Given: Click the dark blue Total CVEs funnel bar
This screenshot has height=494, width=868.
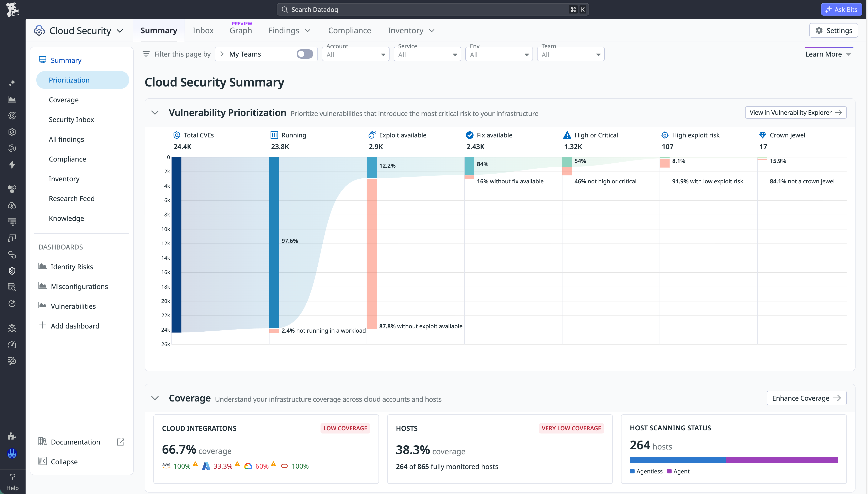Looking at the screenshot, I should coord(176,245).
